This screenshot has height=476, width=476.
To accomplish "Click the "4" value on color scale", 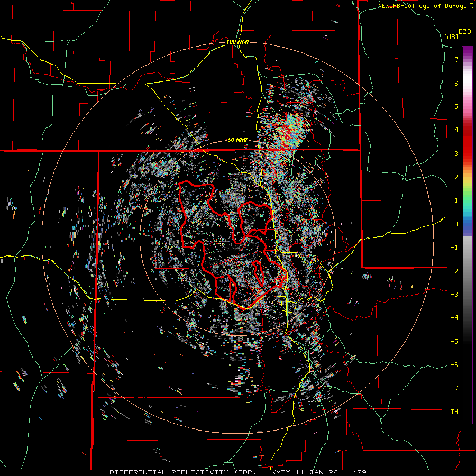I will coord(456,130).
